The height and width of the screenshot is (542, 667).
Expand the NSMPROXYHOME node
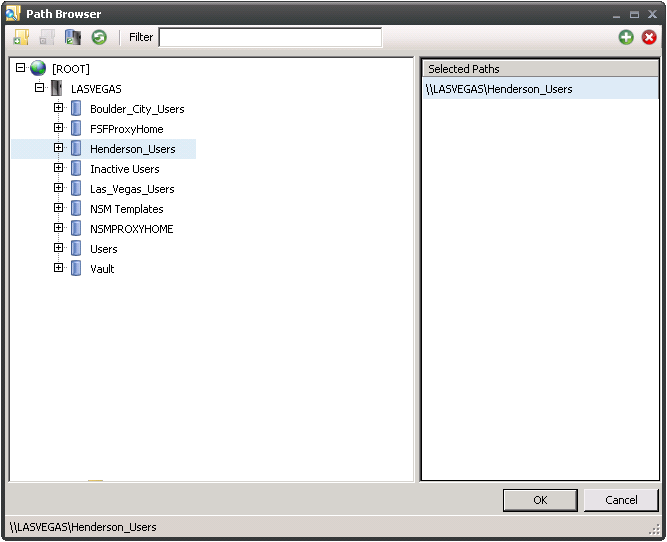[x=58, y=228]
